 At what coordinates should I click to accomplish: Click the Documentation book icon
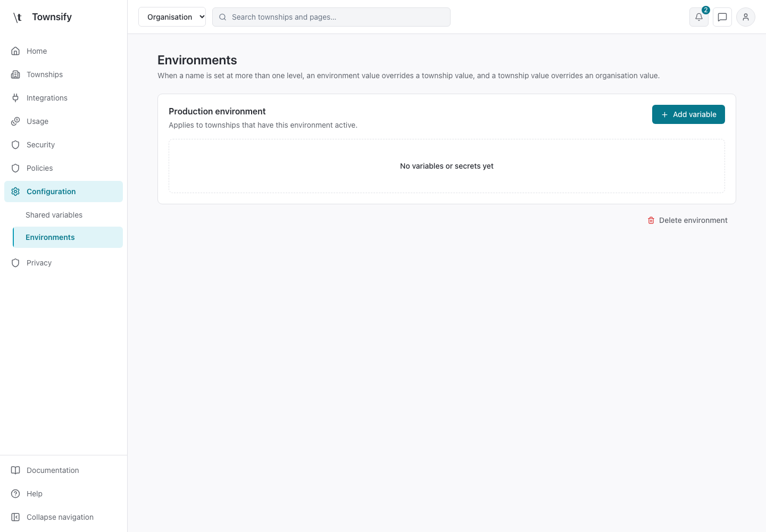coord(15,470)
